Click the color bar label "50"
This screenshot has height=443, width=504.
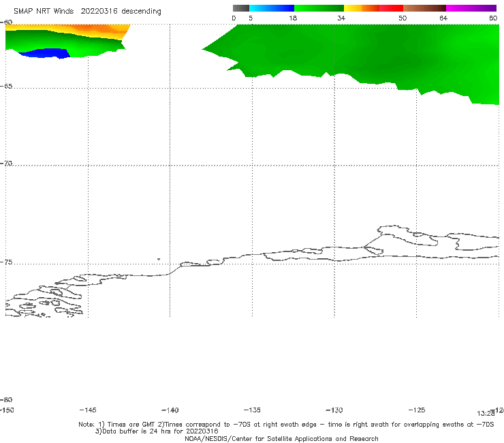(x=403, y=18)
